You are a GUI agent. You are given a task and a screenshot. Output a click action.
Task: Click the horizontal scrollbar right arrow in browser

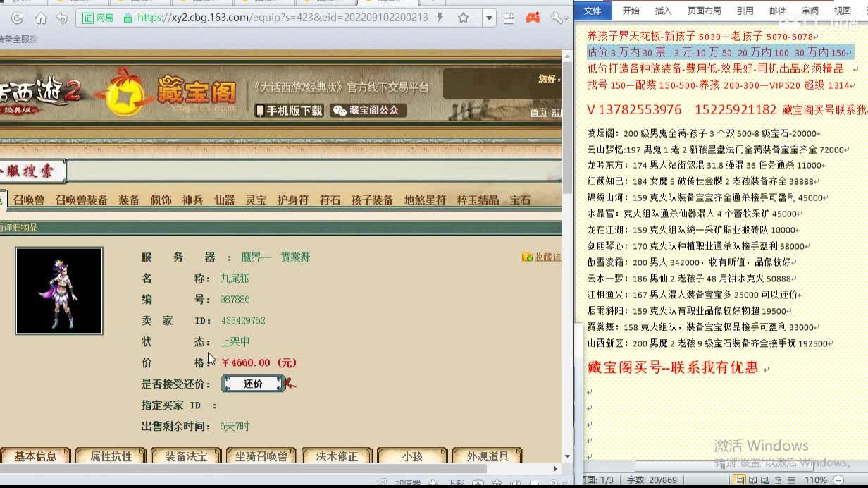[555, 468]
